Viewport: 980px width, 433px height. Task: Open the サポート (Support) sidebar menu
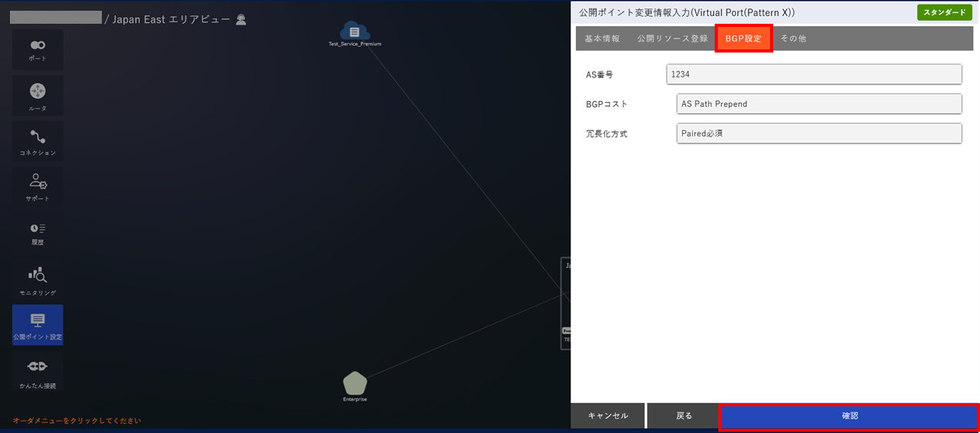point(38,187)
